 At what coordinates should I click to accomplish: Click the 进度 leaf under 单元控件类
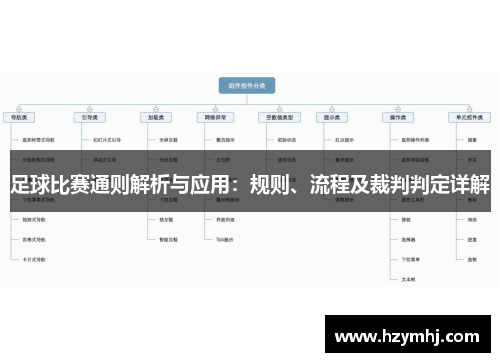[x=472, y=240]
